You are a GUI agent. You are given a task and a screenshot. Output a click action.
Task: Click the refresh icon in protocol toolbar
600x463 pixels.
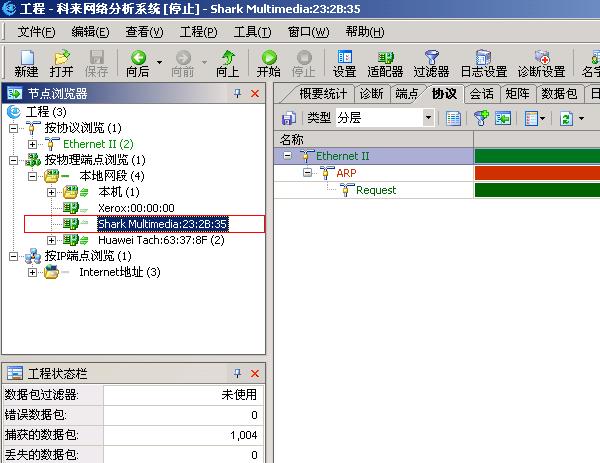[x=566, y=118]
